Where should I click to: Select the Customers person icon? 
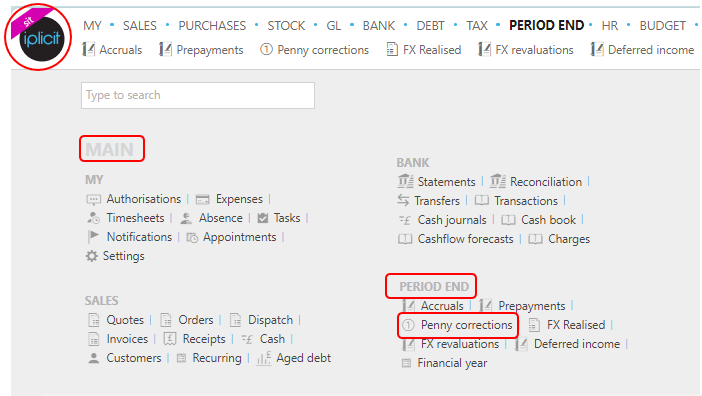94,358
